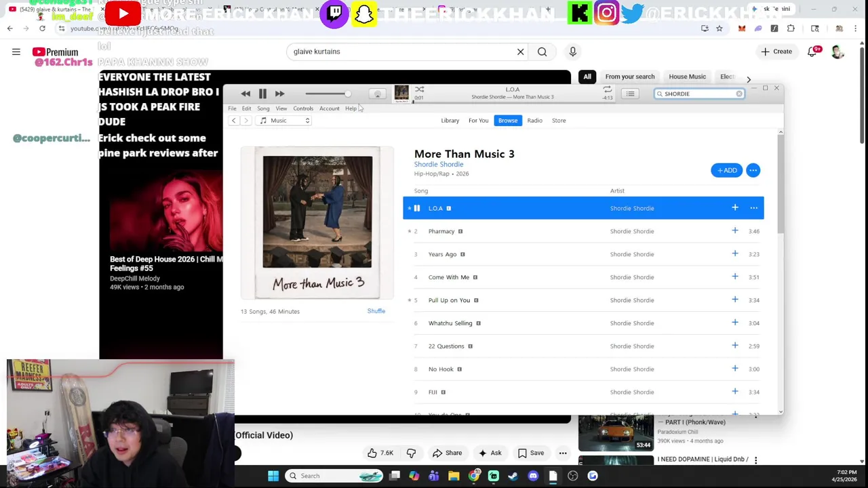Like the YouTube video
Viewport: 868px width, 488px height.
pyautogui.click(x=380, y=453)
